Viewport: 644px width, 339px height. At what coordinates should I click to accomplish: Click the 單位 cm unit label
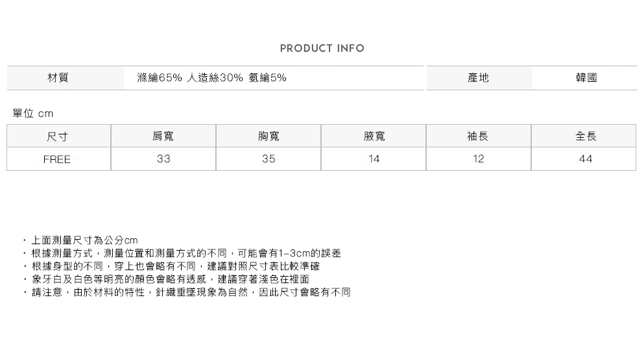point(33,114)
